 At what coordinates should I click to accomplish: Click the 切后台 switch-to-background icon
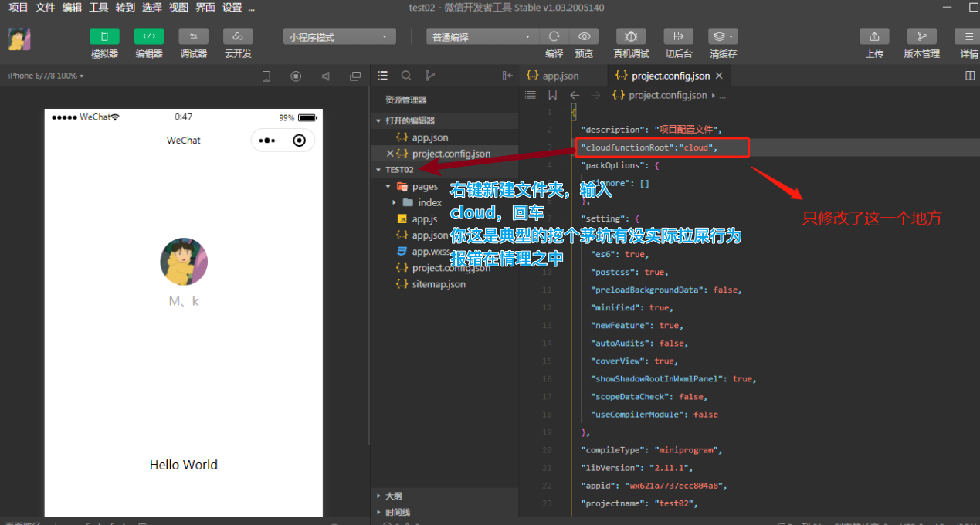(679, 37)
